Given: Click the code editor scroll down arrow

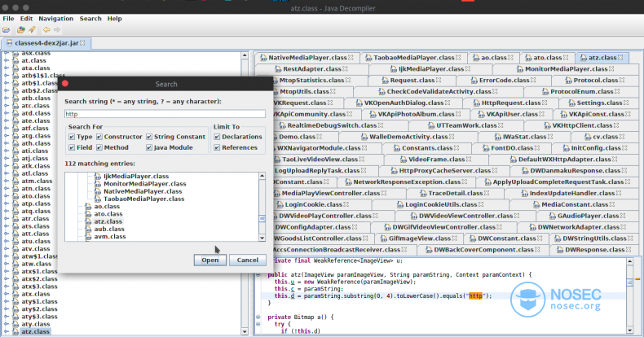Looking at the screenshot, I should (x=629, y=330).
